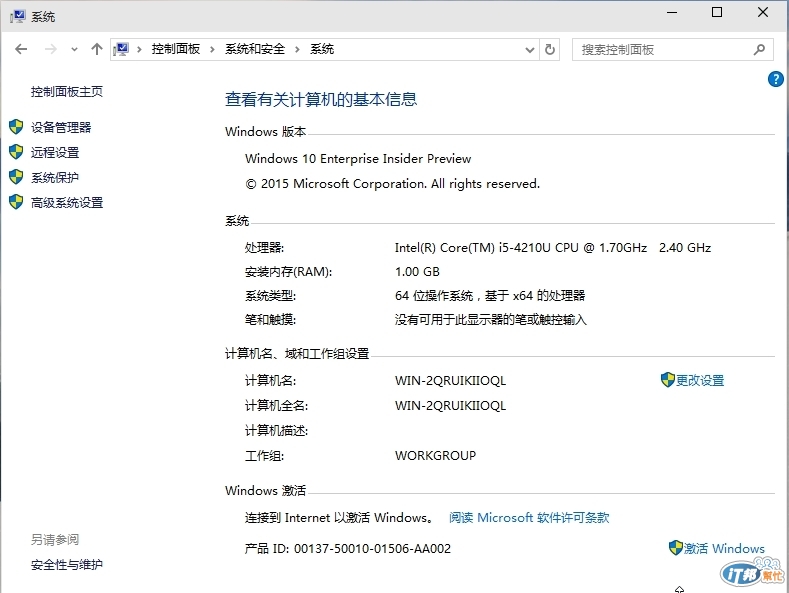Click the forward navigation arrow
Image resolution: width=789 pixels, height=593 pixels.
pos(50,49)
